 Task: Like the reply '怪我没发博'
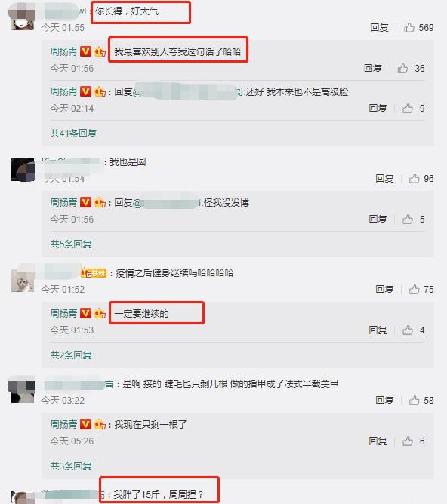[x=408, y=220]
